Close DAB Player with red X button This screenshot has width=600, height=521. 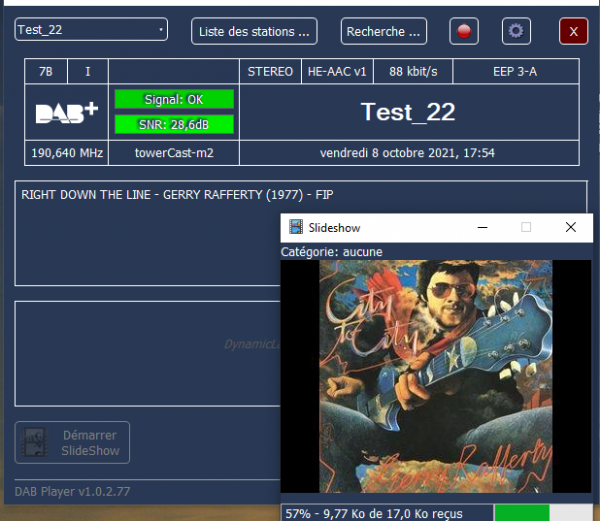[x=573, y=31]
